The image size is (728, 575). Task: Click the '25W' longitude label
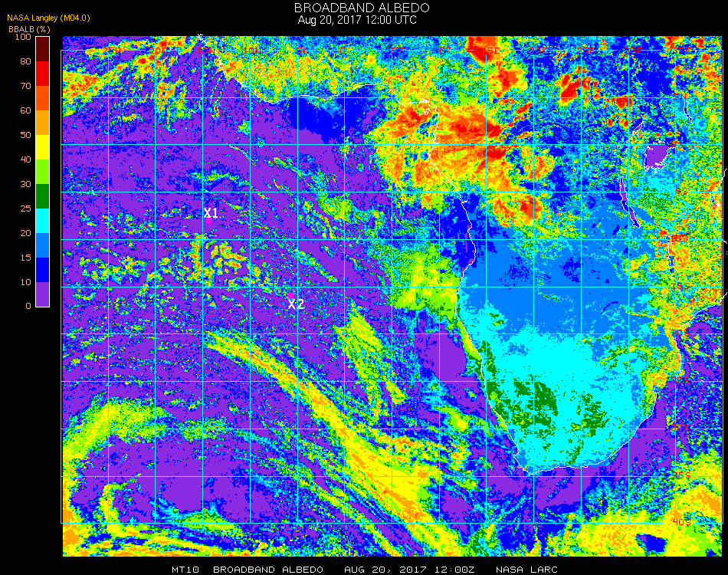coord(112,50)
